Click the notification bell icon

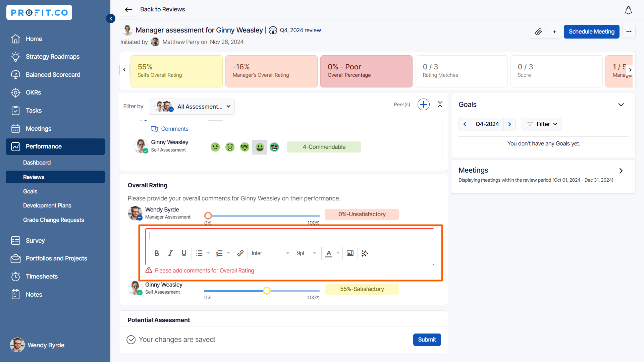628,10
